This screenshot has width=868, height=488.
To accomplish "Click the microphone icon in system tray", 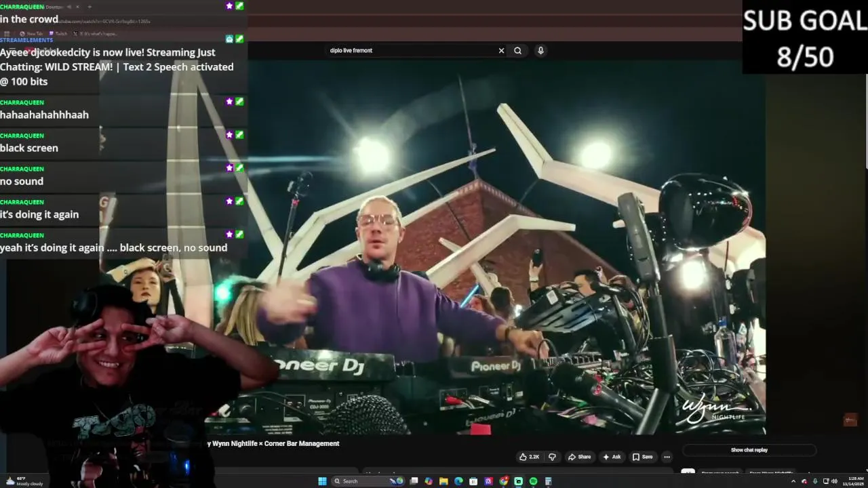I will pos(815,481).
